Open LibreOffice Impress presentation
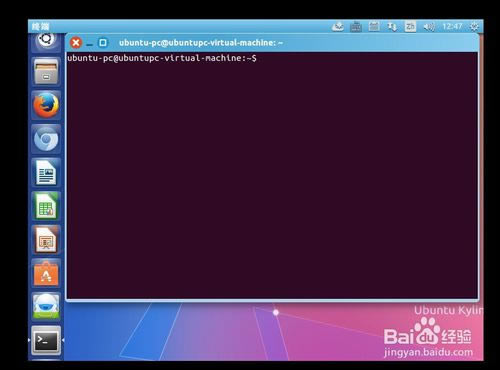 (46, 240)
